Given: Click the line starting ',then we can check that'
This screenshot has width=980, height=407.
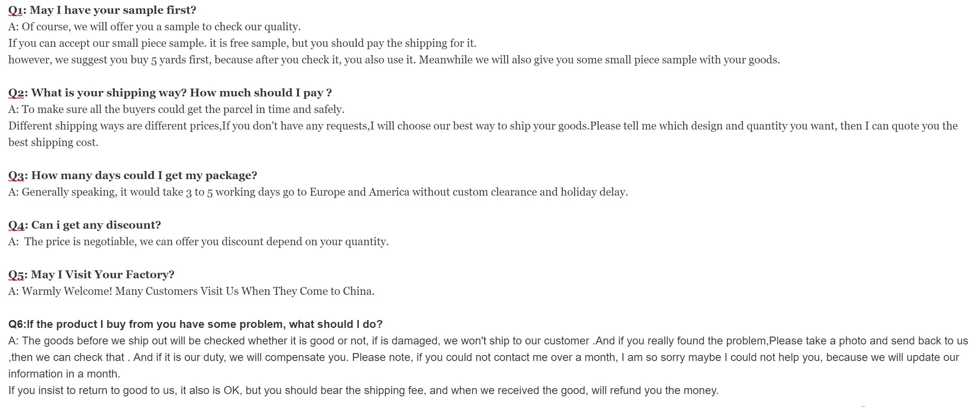Looking at the screenshot, I should (484, 357).
